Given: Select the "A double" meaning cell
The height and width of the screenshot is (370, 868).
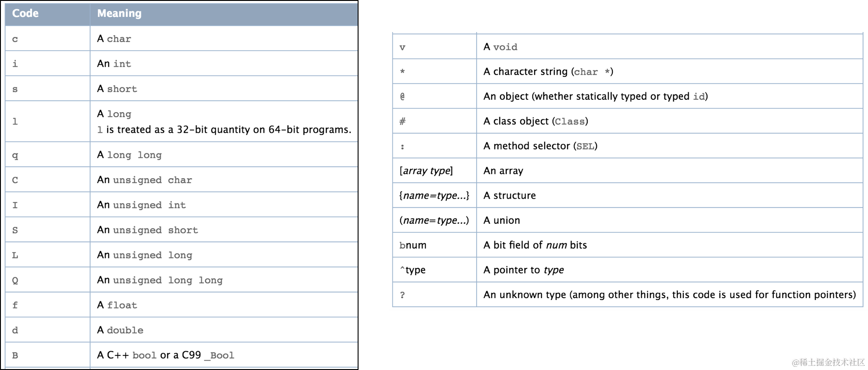Looking at the screenshot, I should (120, 330).
